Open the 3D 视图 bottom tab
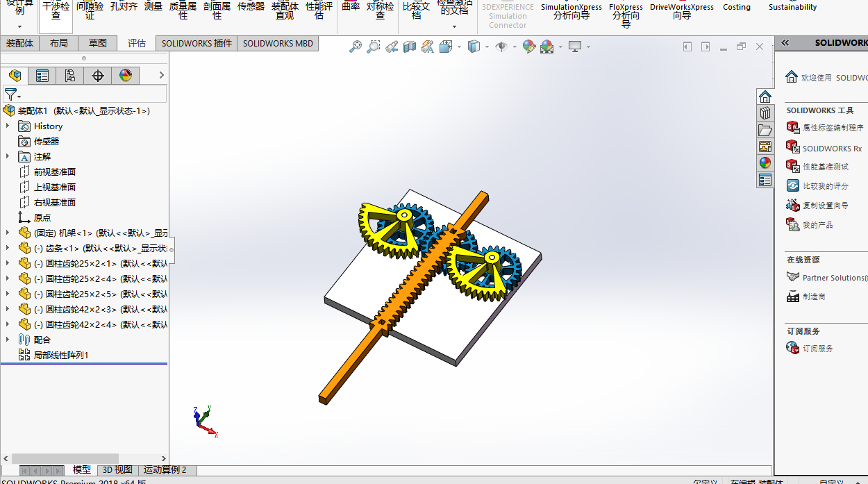This screenshot has height=484, width=868. click(117, 470)
